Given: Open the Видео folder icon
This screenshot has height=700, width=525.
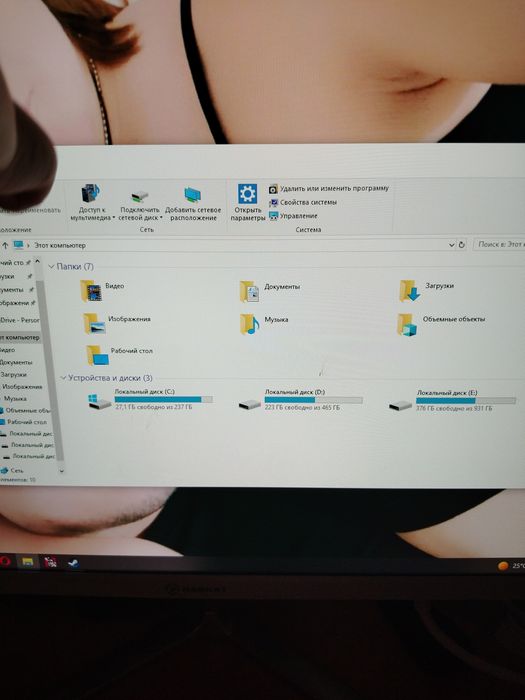Looking at the screenshot, I should 91,291.
